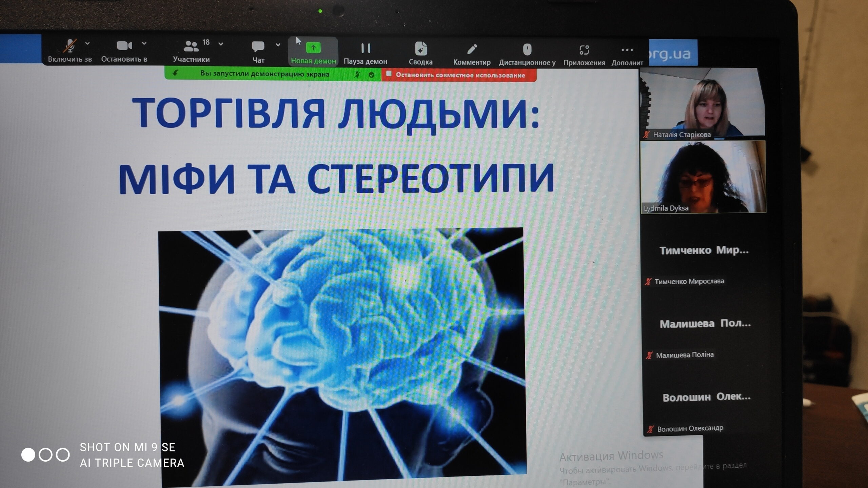868x488 pixels.
Task: Expand audio options chevron beside microphone
Action: pos(87,43)
